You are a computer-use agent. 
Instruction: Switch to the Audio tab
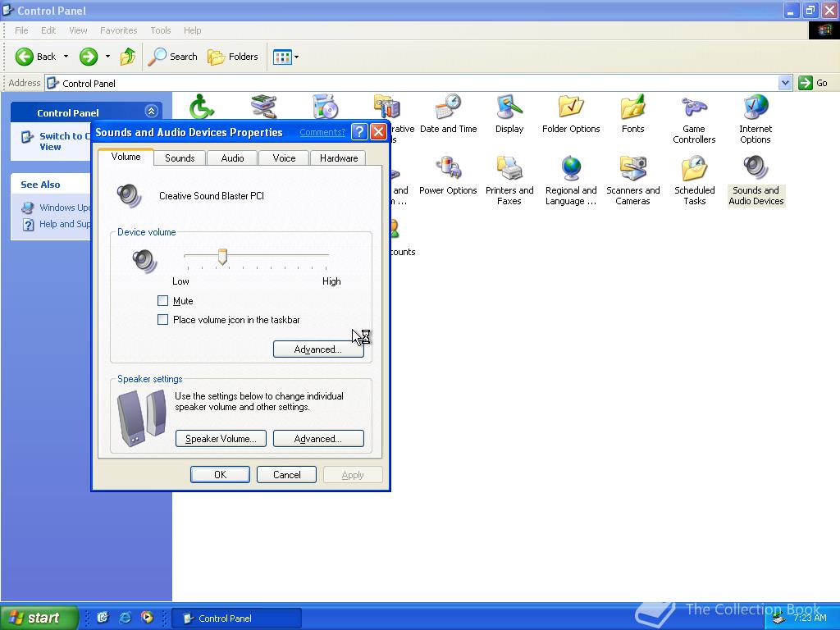(232, 158)
